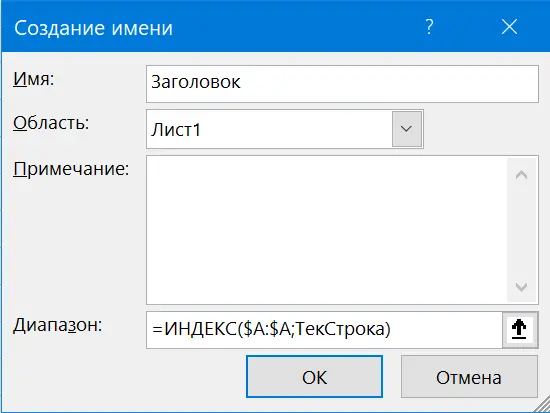Focus the Имя field containing Заголовок
The height and width of the screenshot is (413, 550).
(342, 84)
